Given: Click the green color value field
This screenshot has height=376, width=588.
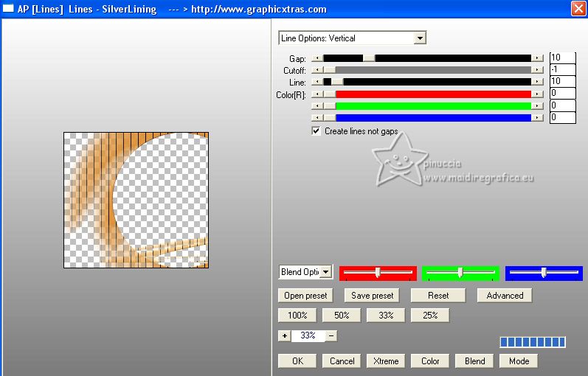Looking at the screenshot, I should [x=562, y=105].
